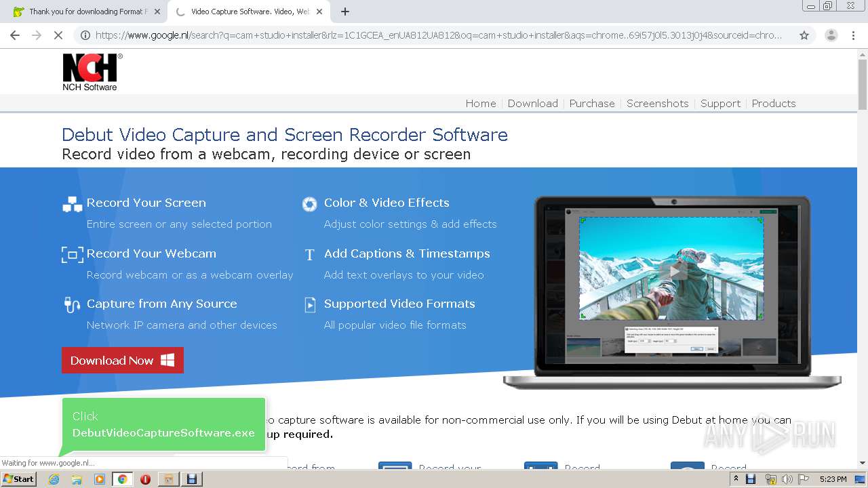This screenshot has height=488, width=868.
Task: Close the 'Thank you for downloading' tab
Action: [x=157, y=12]
